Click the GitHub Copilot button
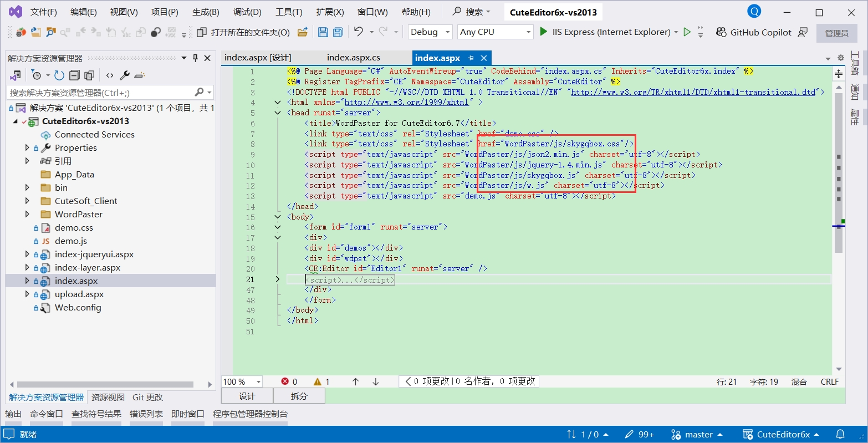Image resolution: width=868 pixels, height=443 pixels. (x=754, y=32)
